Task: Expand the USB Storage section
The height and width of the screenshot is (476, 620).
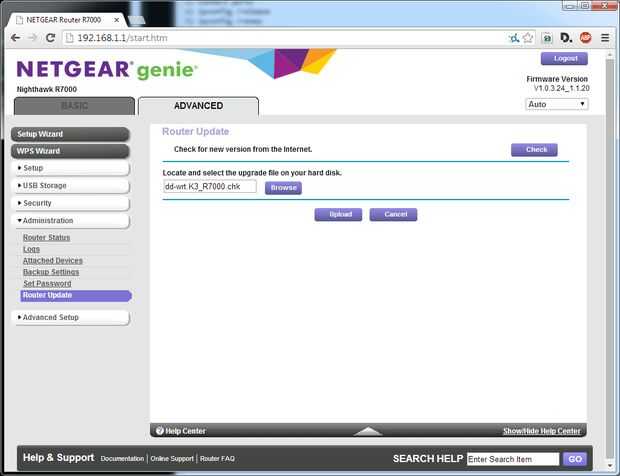Action: pos(71,185)
